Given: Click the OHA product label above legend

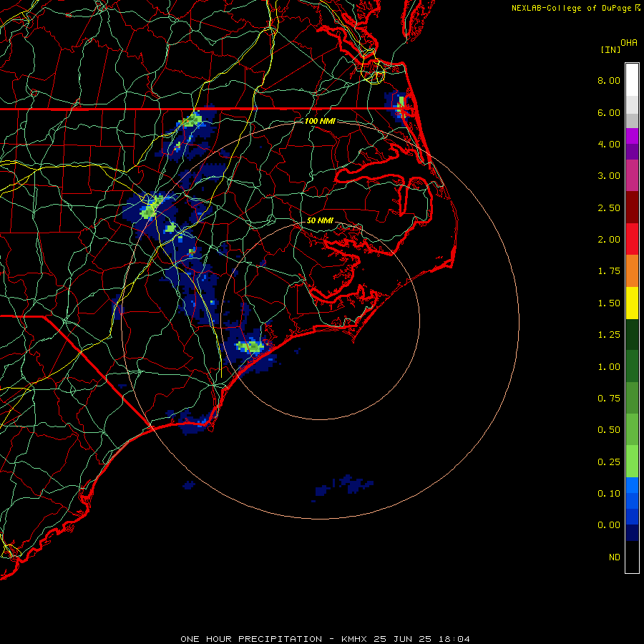Looking at the screenshot, I should [x=629, y=43].
